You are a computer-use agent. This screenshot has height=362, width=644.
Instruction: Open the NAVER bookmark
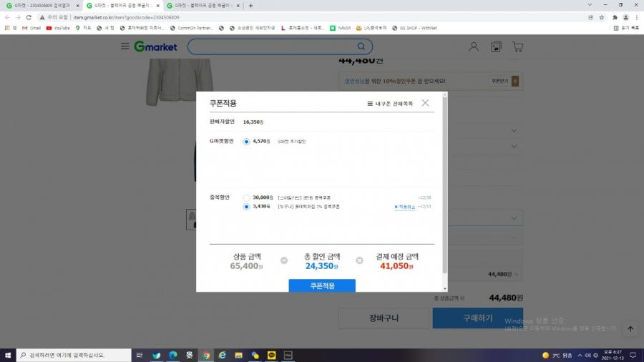pos(341,28)
